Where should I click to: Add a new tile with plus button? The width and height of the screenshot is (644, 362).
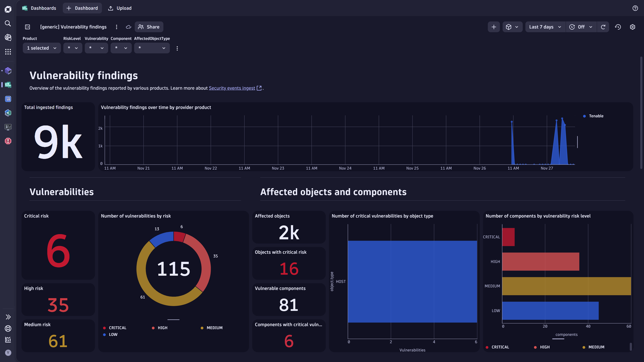click(494, 27)
